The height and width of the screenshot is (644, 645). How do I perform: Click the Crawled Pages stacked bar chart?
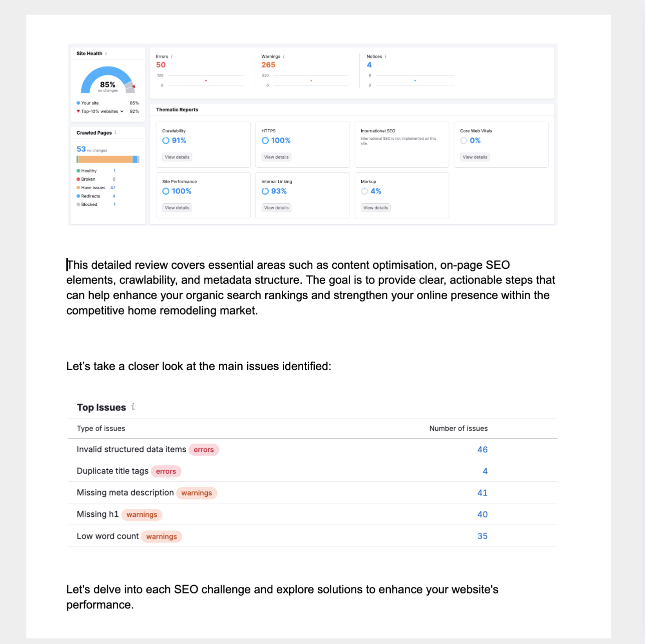click(107, 159)
